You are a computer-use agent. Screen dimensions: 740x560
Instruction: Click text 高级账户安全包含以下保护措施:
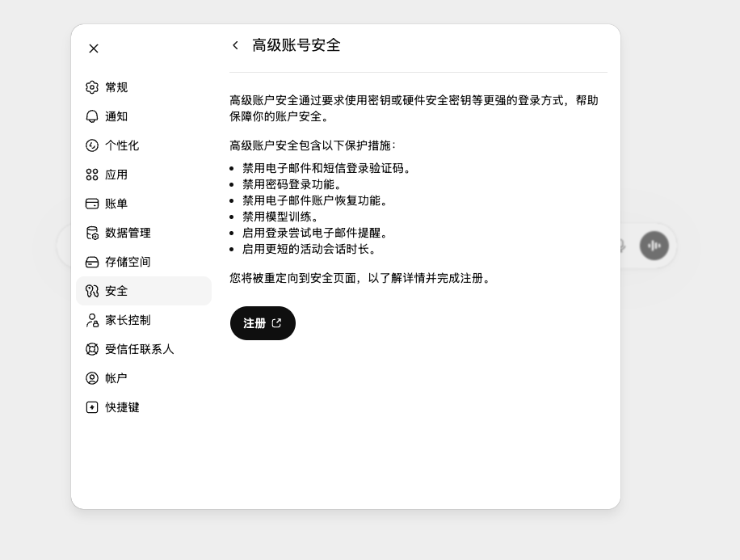[x=313, y=145]
